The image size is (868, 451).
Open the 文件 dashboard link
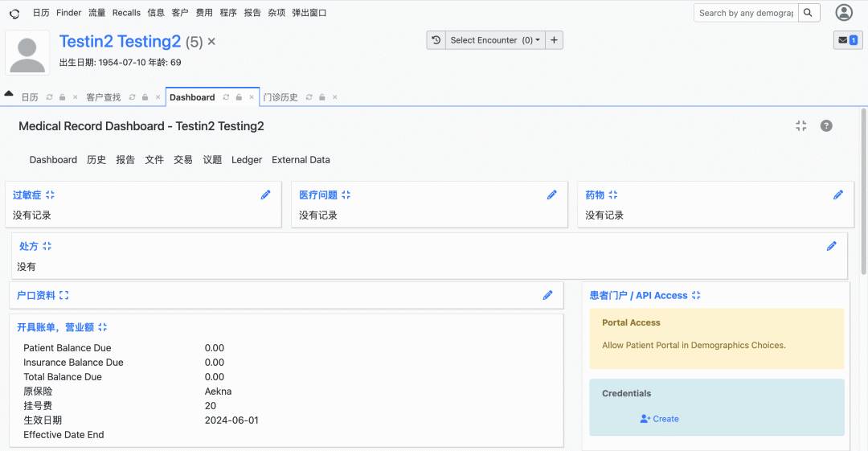point(154,159)
